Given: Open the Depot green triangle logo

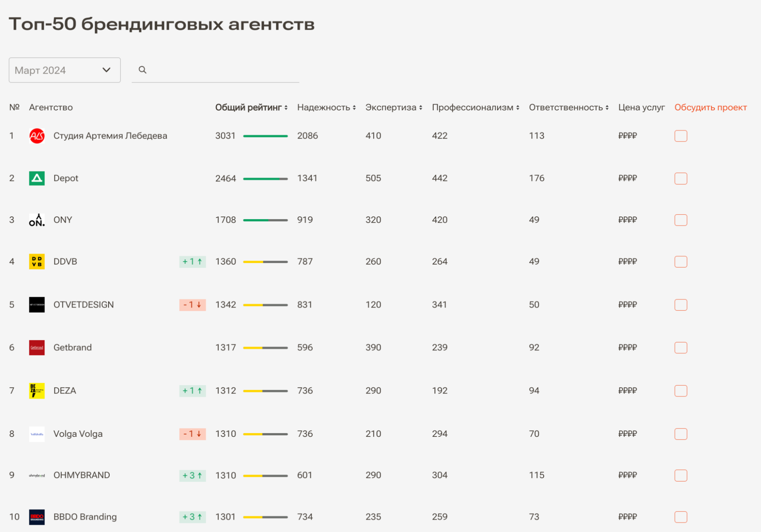Looking at the screenshot, I should [x=37, y=178].
